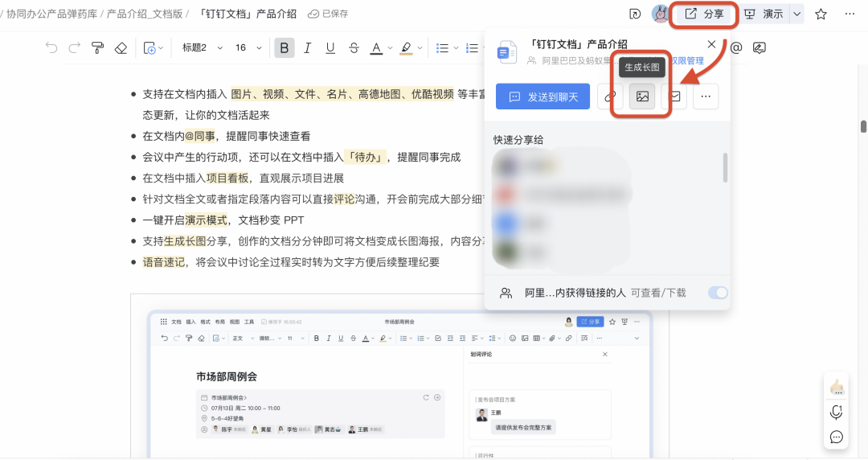Open 权限管理 permission management link
Viewport: 868px width, 460px height.
click(x=687, y=61)
